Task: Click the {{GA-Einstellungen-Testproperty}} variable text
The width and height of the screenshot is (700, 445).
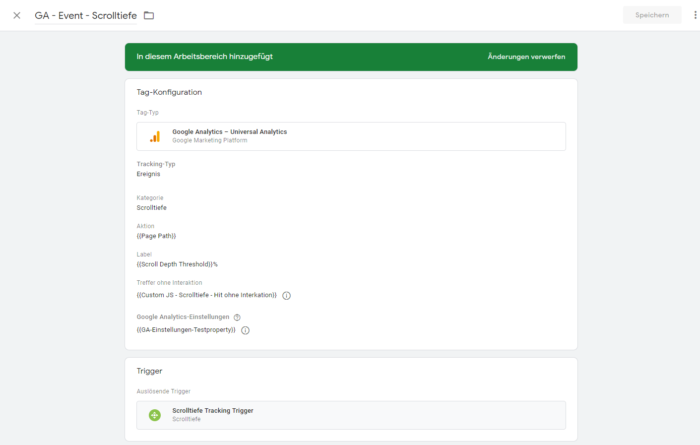Action: pos(186,330)
